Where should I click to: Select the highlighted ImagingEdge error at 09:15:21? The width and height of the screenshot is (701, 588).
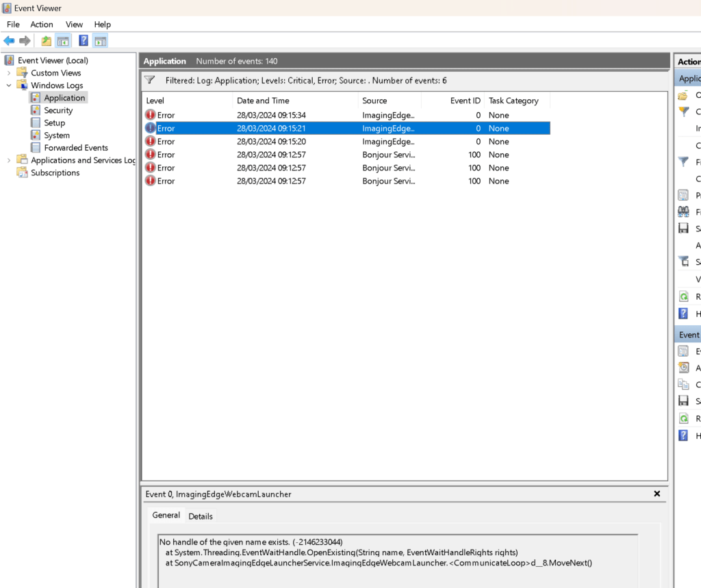click(346, 128)
